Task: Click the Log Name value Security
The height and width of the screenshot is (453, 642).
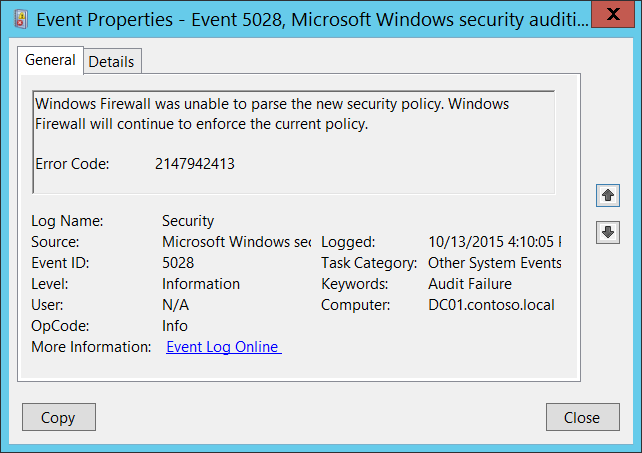Action: pyautogui.click(x=188, y=220)
